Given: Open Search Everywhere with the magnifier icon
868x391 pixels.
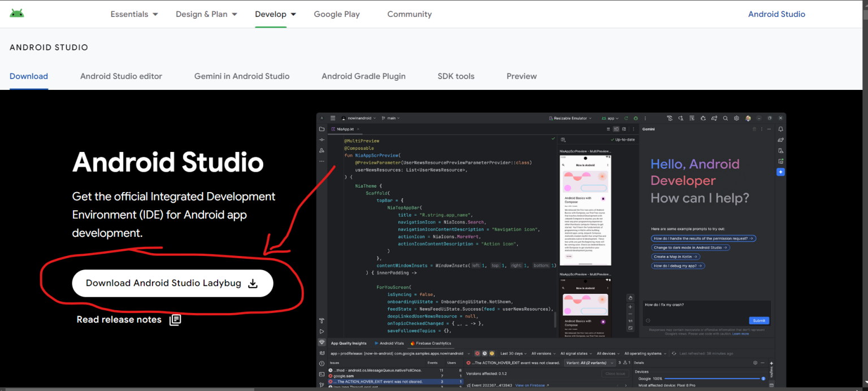Looking at the screenshot, I should coord(726,118).
